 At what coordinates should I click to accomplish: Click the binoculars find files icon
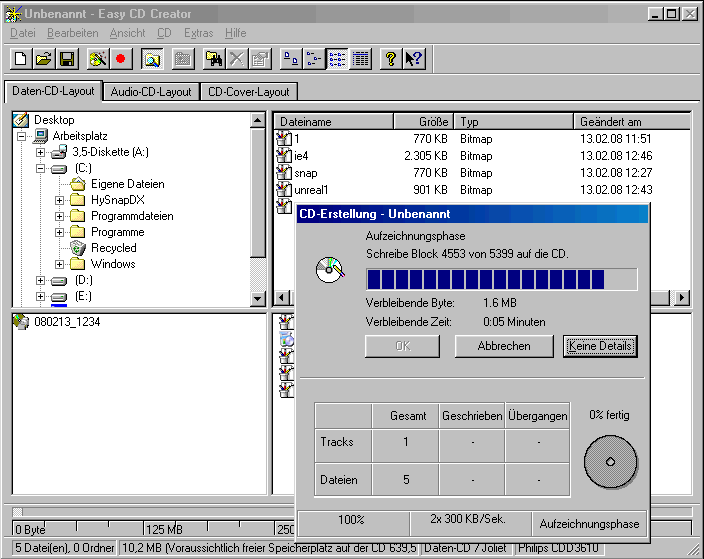coord(214,59)
